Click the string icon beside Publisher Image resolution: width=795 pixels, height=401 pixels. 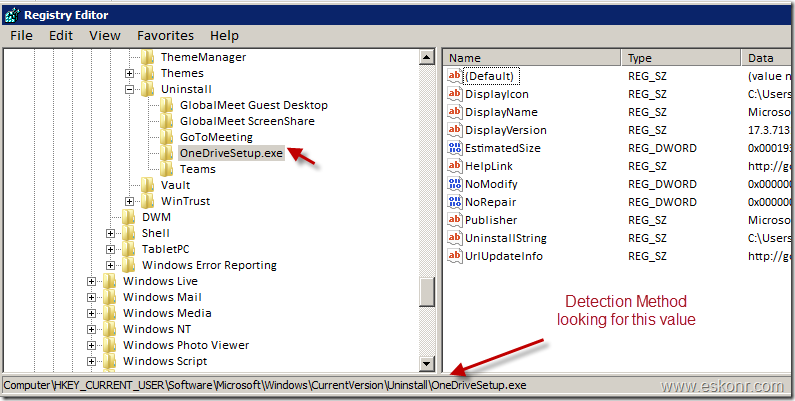[x=455, y=220]
